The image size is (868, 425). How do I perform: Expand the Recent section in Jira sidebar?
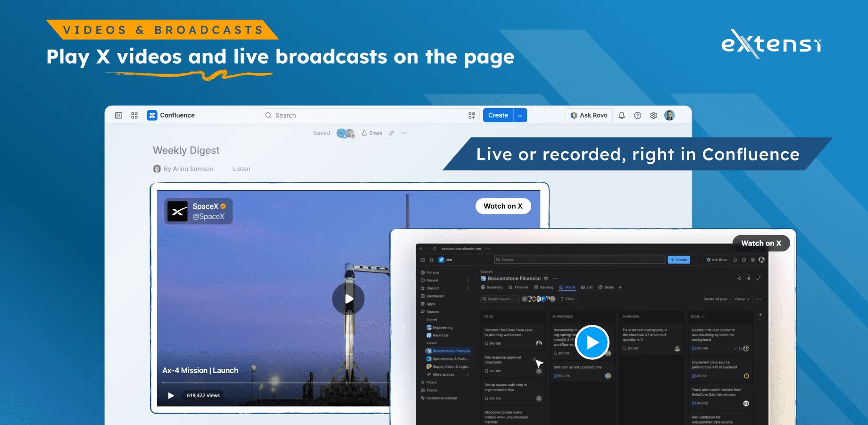[x=468, y=280]
